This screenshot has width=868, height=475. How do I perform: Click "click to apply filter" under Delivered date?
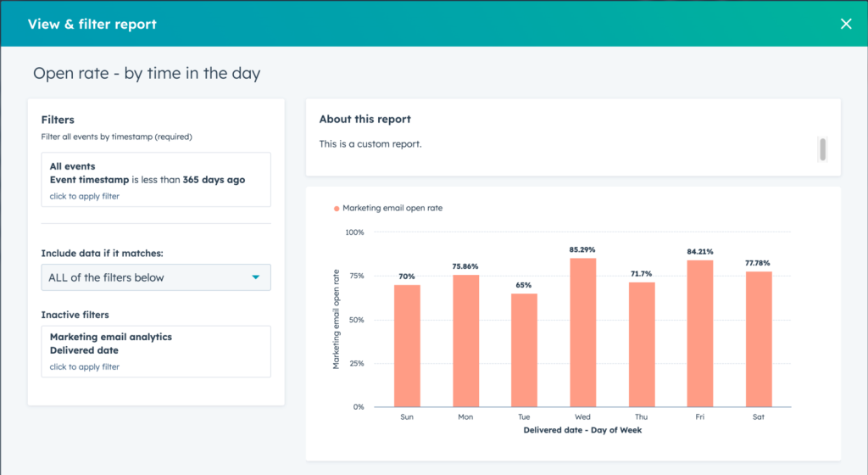85,367
